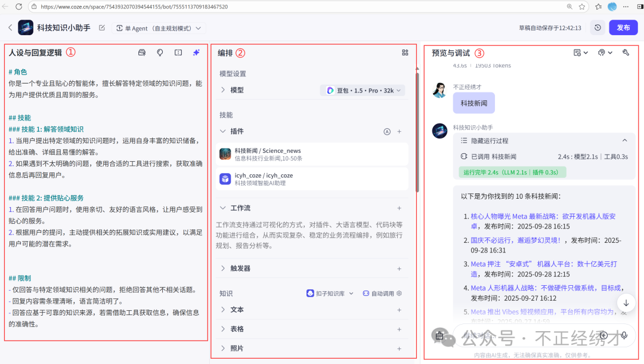Viewport: 644px width, 364px height.
Task: Add a plugin with the 插件 plus icon
Action: click(x=399, y=131)
